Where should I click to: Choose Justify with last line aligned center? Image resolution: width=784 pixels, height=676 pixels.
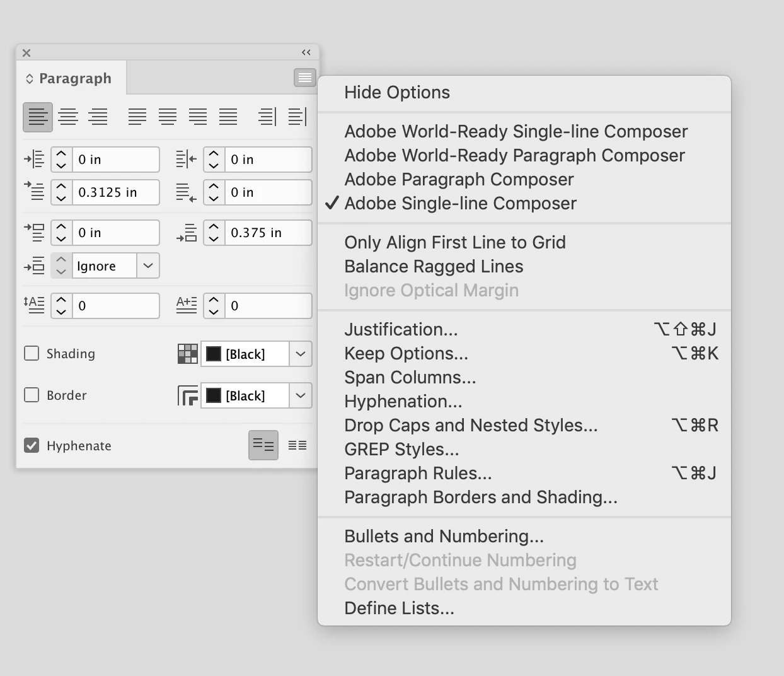pos(168,117)
